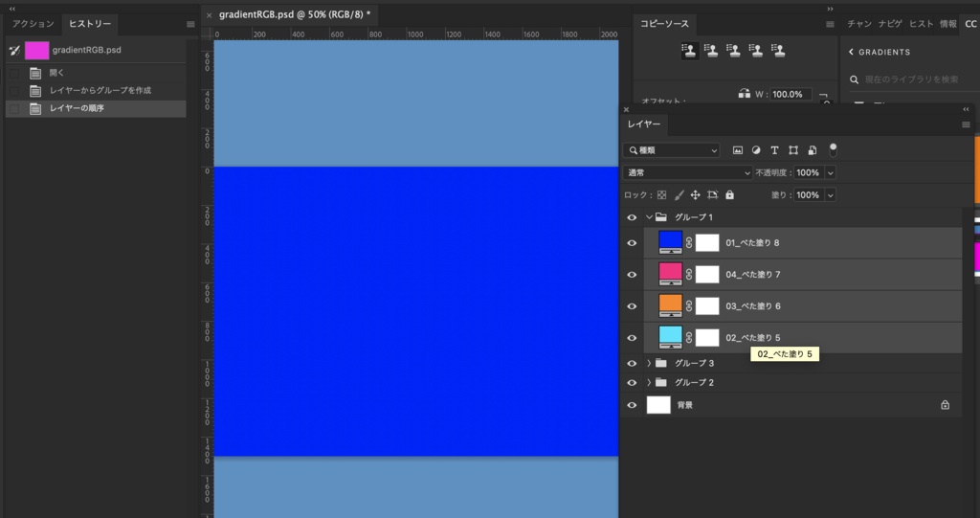This screenshot has height=518, width=980.
Task: Filter layers by shape layer icon
Action: click(x=793, y=150)
